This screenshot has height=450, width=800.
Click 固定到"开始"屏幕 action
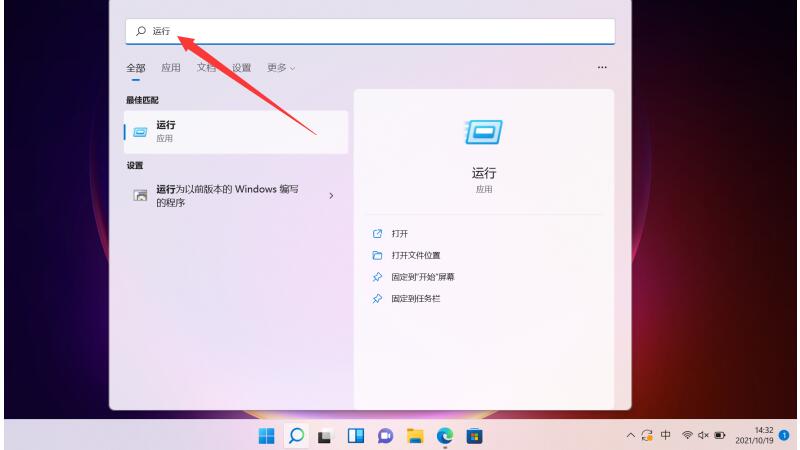click(x=422, y=277)
